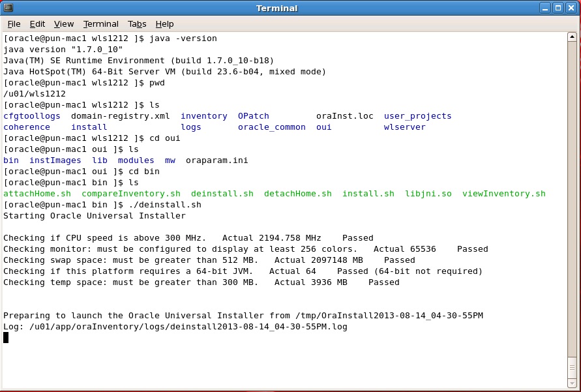Click the Terminal title bar text
This screenshot has height=392, width=581.
point(276,8)
